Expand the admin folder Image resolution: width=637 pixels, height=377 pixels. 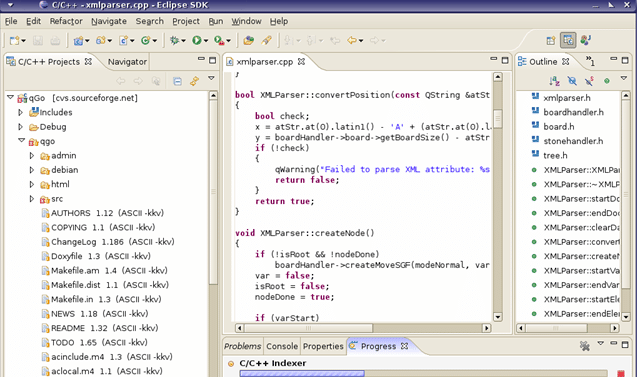pyautogui.click(x=32, y=155)
